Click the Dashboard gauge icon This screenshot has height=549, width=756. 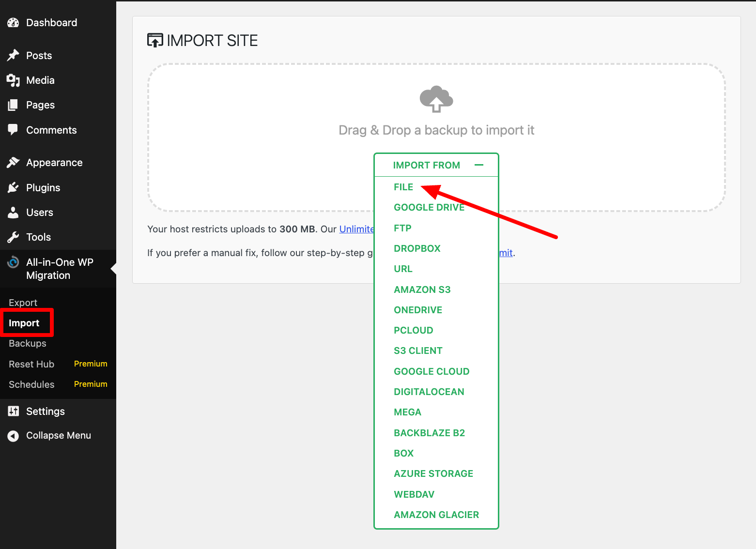[x=13, y=23]
